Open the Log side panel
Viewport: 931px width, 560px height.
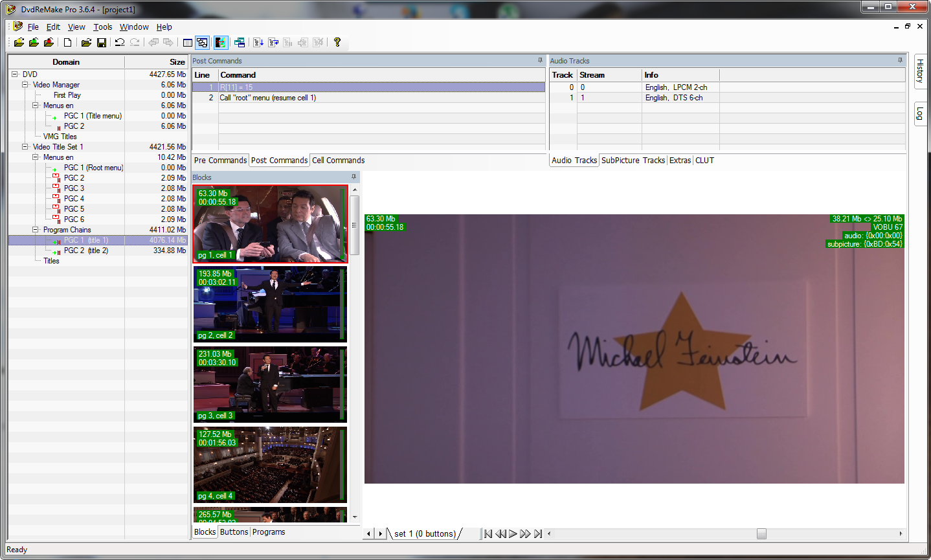pyautogui.click(x=920, y=114)
